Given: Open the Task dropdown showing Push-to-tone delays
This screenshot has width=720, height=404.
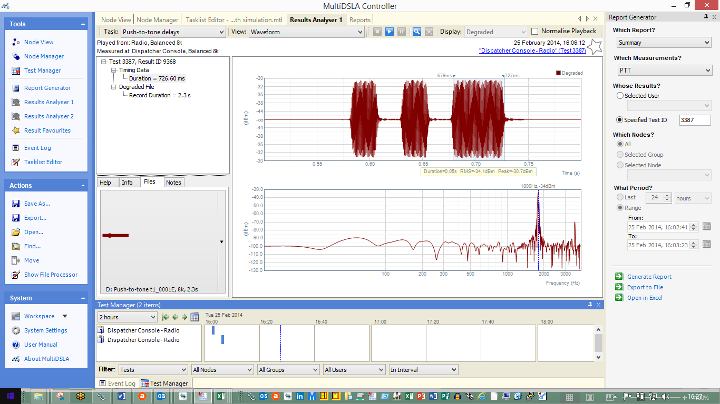Looking at the screenshot, I should click(171, 31).
